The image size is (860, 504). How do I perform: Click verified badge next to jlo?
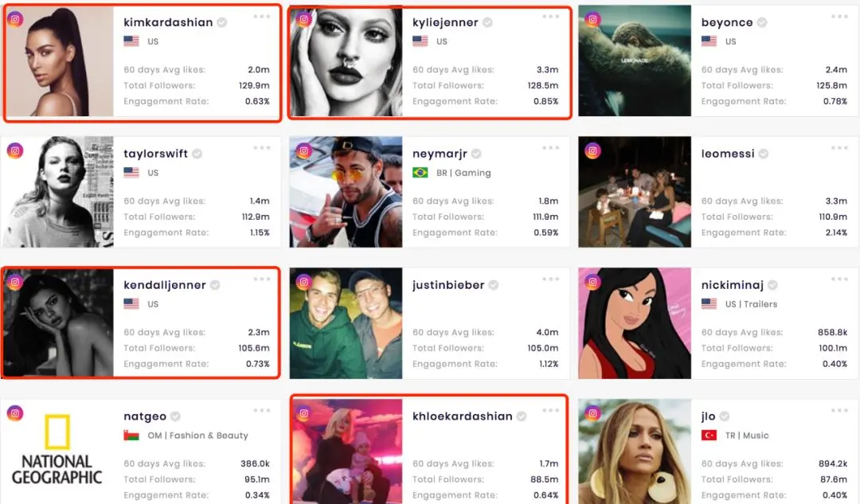point(725,416)
